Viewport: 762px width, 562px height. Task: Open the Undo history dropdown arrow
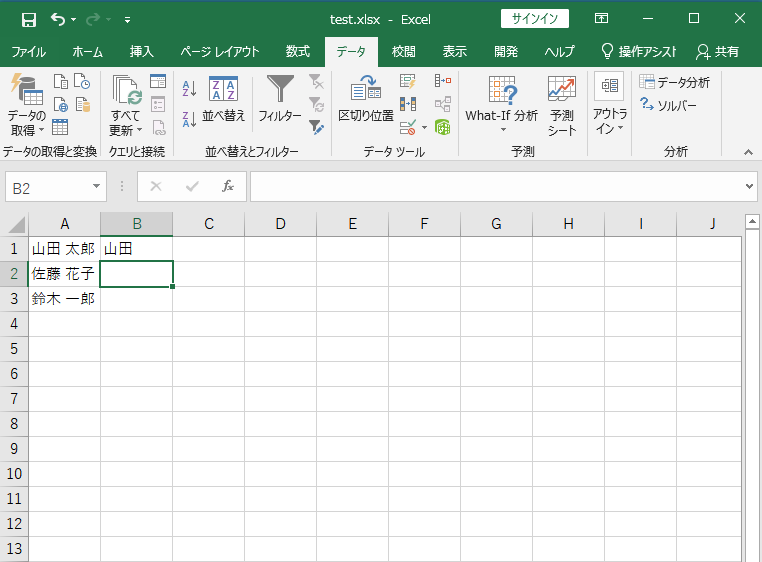click(x=73, y=19)
